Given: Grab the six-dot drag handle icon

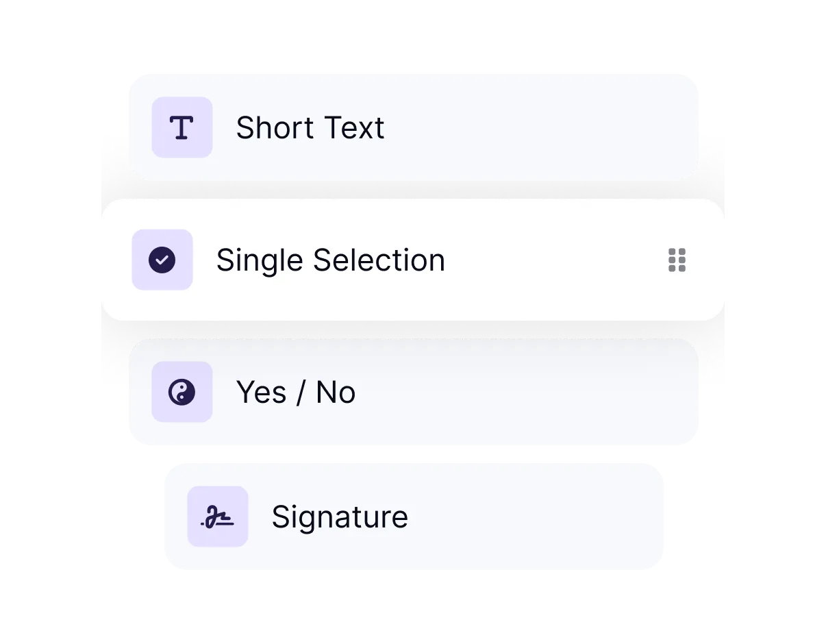Looking at the screenshot, I should click(677, 260).
